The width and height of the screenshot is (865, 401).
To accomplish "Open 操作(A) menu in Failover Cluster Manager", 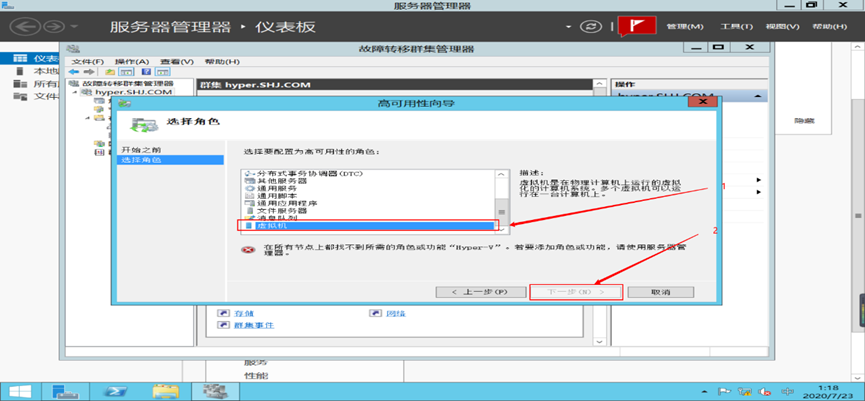I will [x=132, y=61].
